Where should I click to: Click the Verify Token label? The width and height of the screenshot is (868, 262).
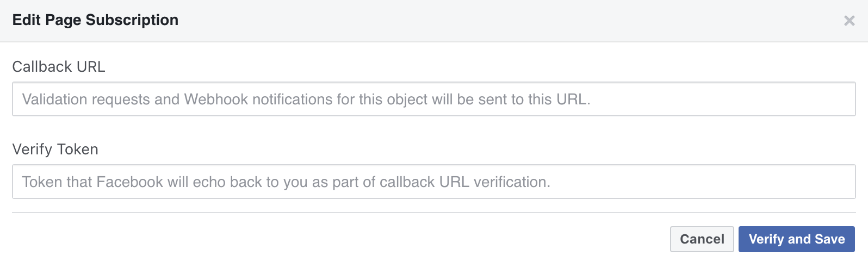tap(55, 149)
